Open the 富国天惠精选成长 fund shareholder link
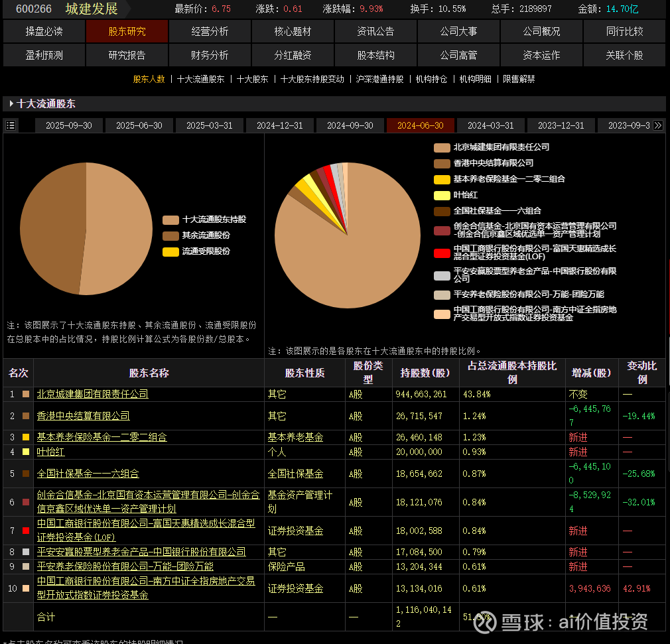The image size is (670, 644). click(x=146, y=531)
